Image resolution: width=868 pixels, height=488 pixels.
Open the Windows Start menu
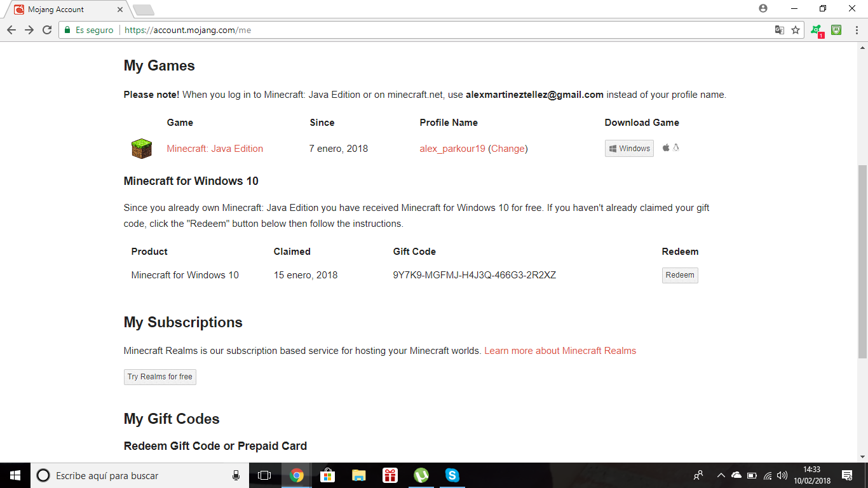(x=15, y=475)
